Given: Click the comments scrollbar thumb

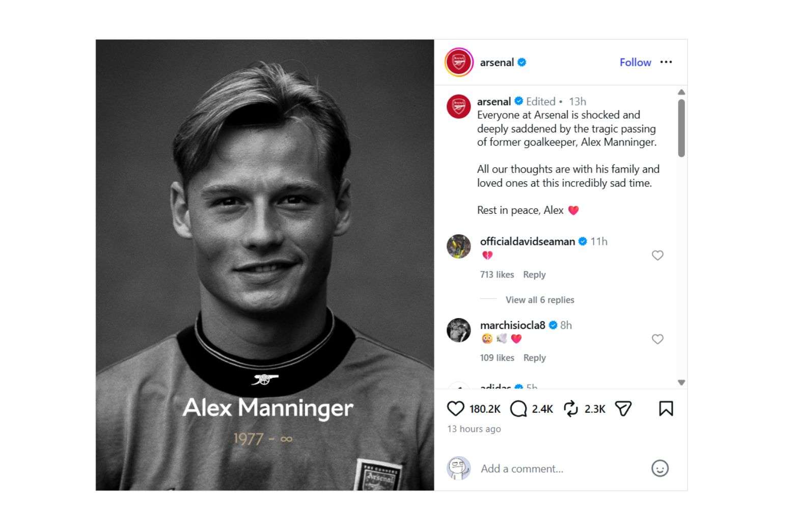Looking at the screenshot, I should click(681, 127).
